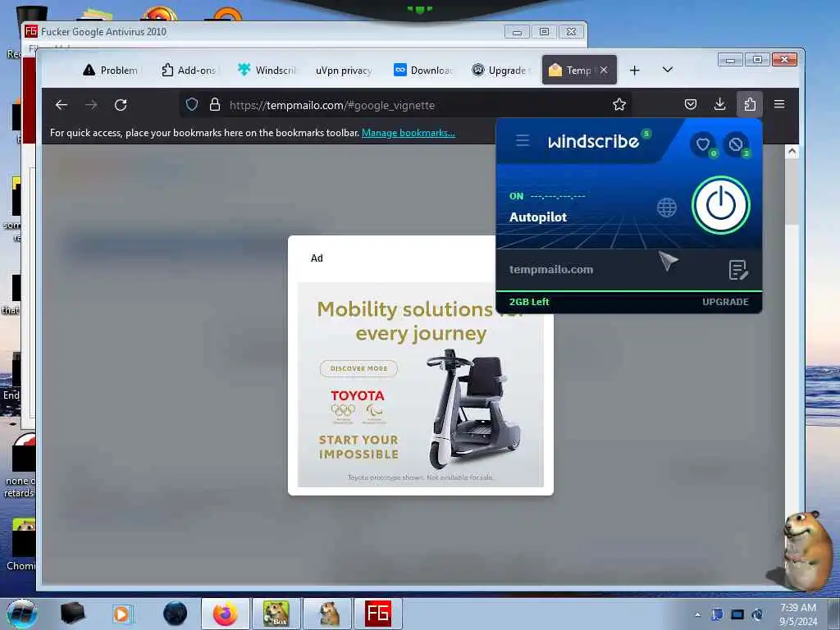Screen dimensions: 840x630
Task: Click the Toyota logo in the ad
Action: [x=358, y=396]
